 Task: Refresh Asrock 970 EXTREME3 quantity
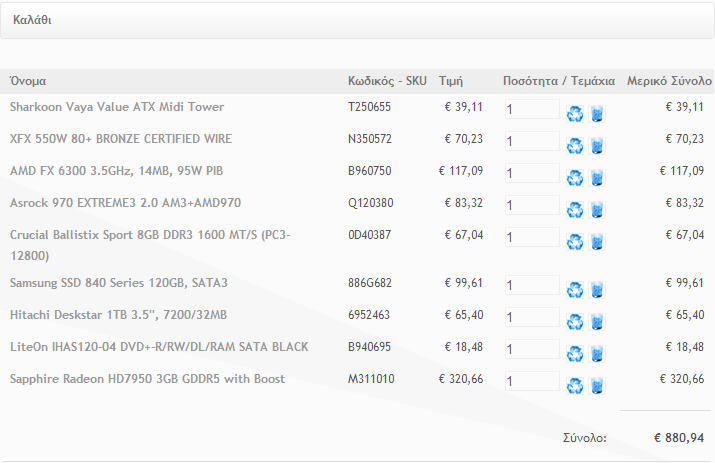click(575, 210)
